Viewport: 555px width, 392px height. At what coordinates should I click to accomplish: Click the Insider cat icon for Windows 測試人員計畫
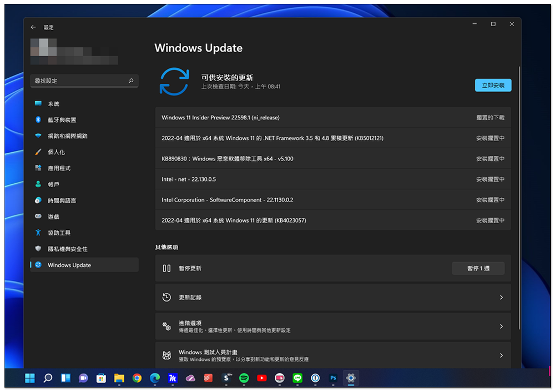click(x=167, y=355)
